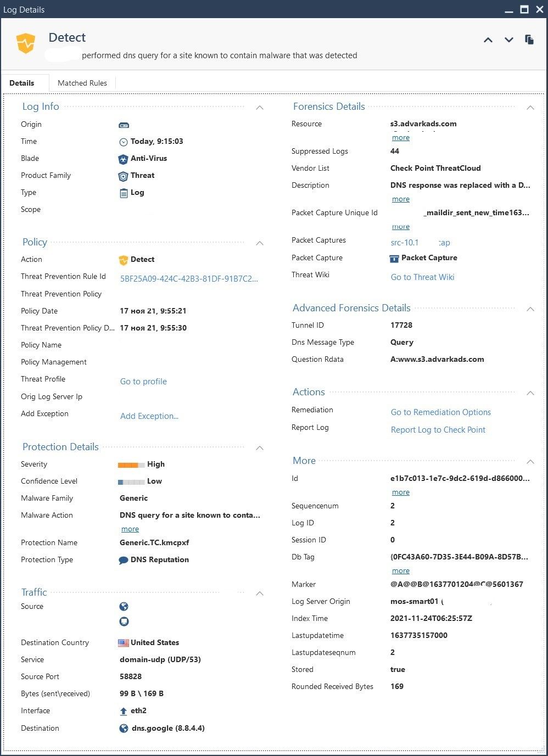Expand the Malware Action more link
This screenshot has width=548, height=756.
click(130, 529)
